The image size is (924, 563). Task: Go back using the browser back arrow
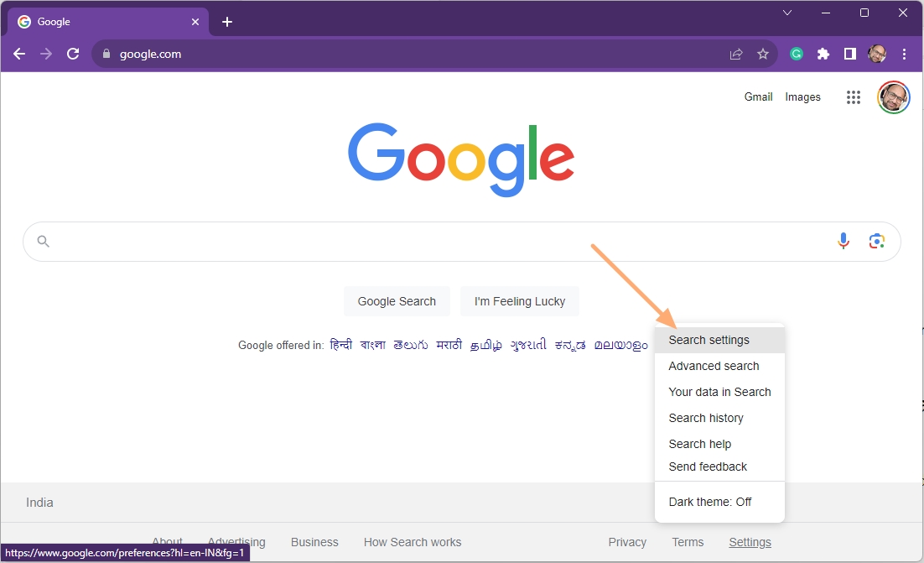[x=18, y=55]
